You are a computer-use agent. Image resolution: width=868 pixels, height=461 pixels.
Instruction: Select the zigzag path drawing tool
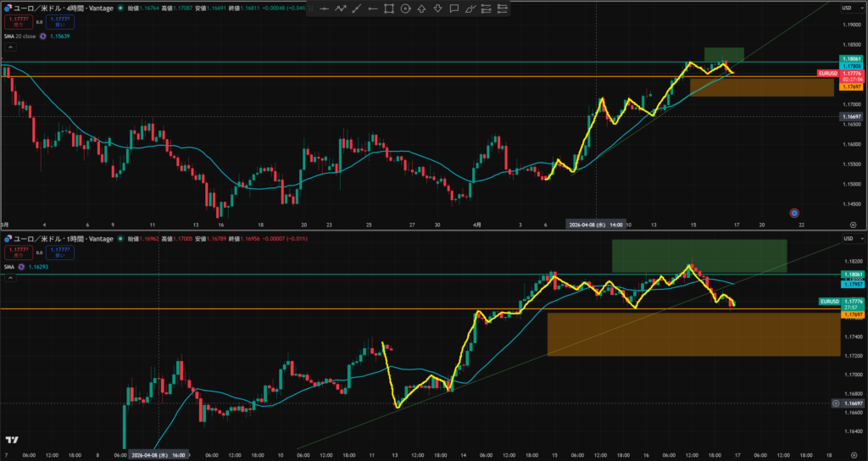(341, 8)
